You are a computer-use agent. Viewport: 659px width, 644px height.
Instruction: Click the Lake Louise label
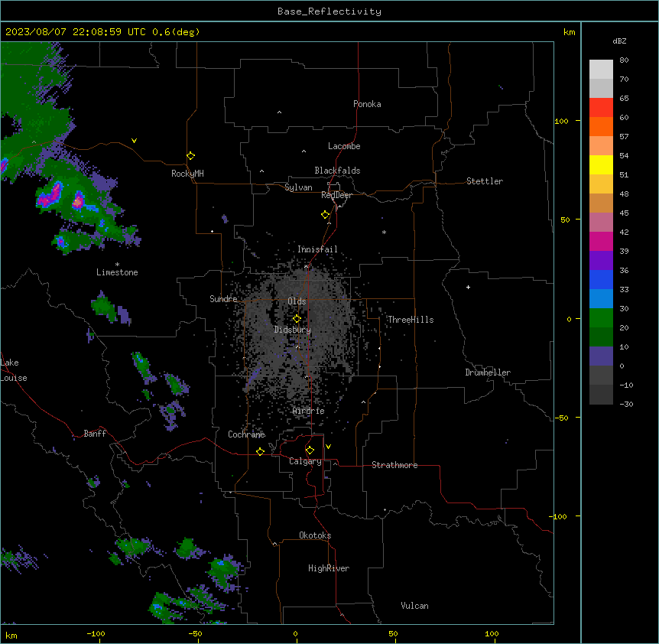tap(13, 370)
